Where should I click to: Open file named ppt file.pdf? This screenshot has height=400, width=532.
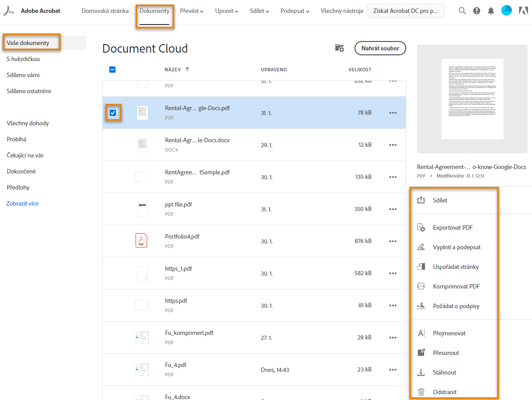[178, 204]
